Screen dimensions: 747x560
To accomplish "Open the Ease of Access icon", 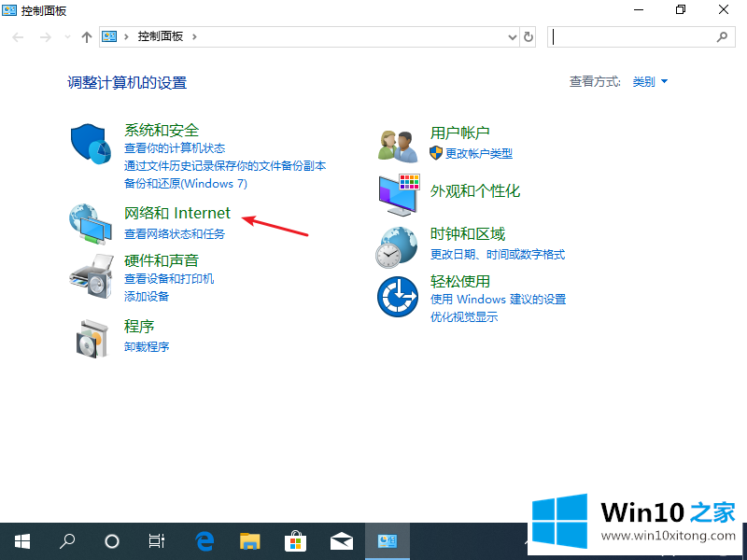I will pyautogui.click(x=398, y=297).
